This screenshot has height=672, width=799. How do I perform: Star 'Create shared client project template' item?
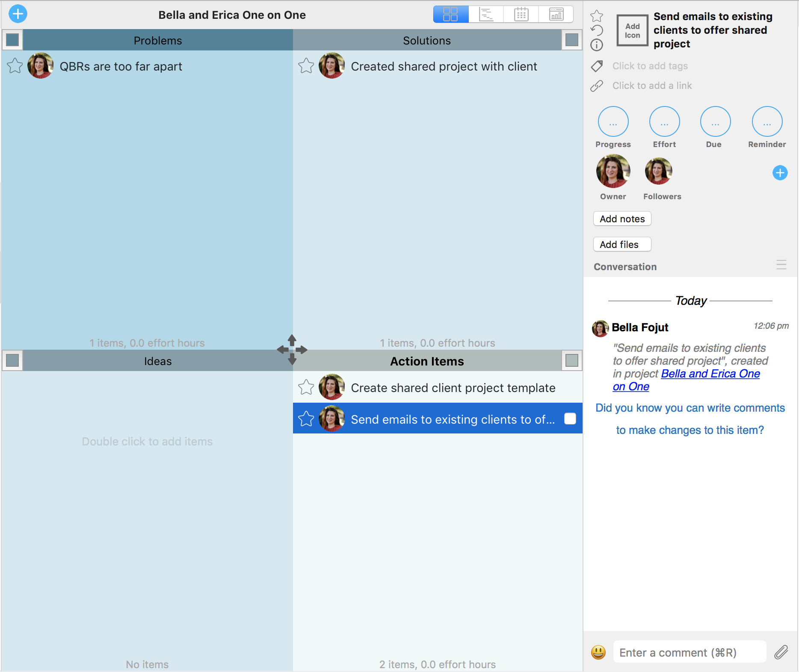coord(306,387)
